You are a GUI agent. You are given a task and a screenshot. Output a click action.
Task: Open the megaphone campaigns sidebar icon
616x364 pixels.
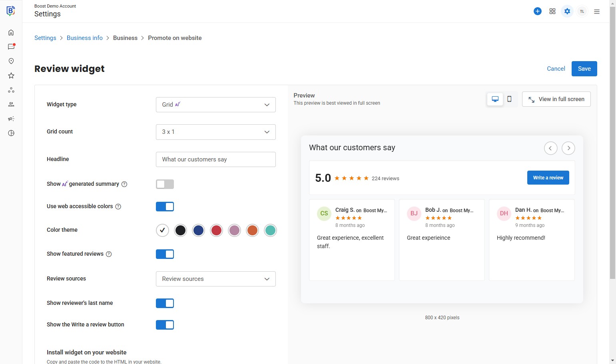coord(11,119)
